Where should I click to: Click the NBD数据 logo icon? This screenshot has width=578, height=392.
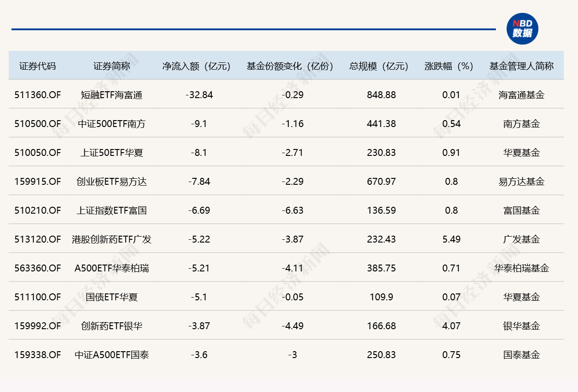click(x=522, y=29)
